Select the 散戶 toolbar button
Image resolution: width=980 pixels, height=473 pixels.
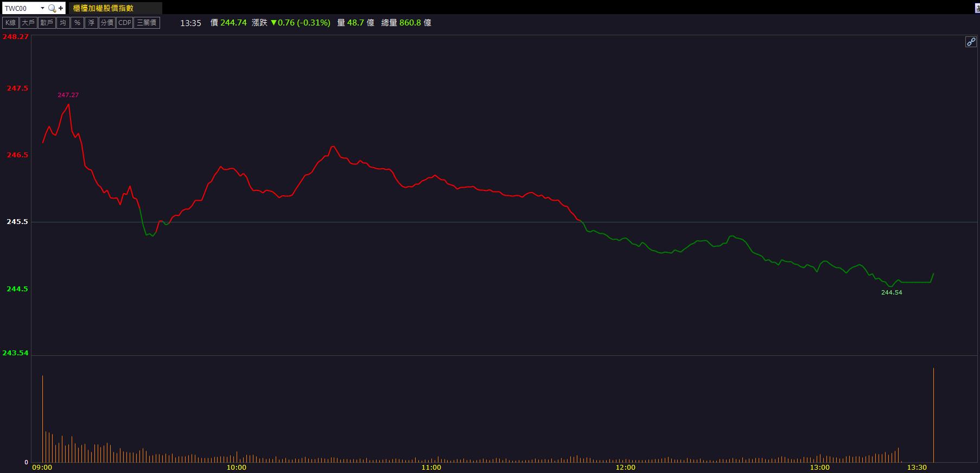pyautogui.click(x=47, y=23)
